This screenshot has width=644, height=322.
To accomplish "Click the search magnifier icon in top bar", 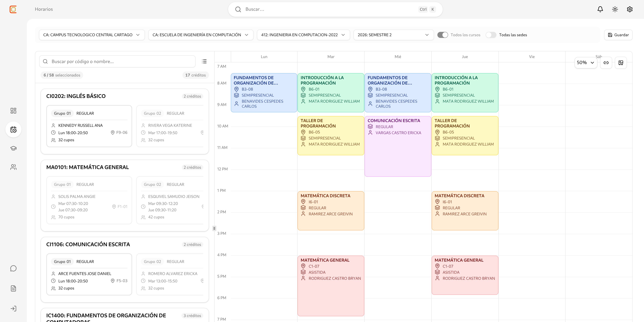I will [238, 9].
